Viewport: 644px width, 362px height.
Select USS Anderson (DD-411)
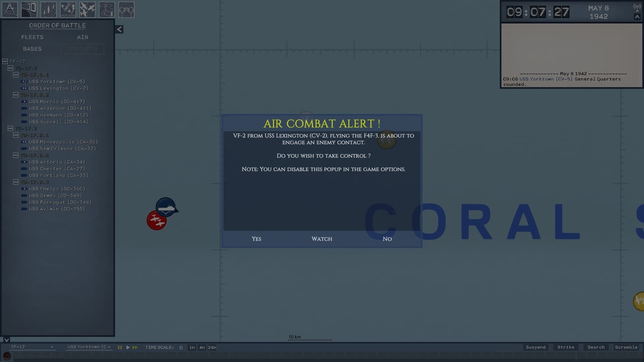60,108
